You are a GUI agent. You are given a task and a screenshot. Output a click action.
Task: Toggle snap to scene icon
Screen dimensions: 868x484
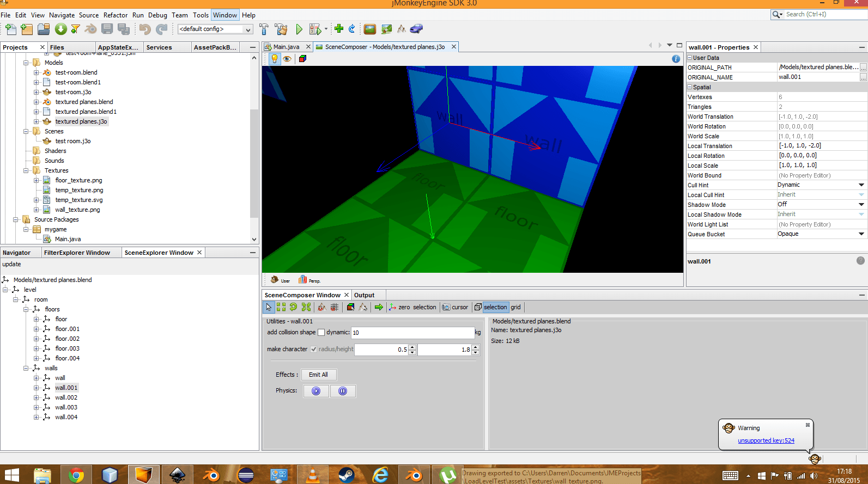[322, 307]
